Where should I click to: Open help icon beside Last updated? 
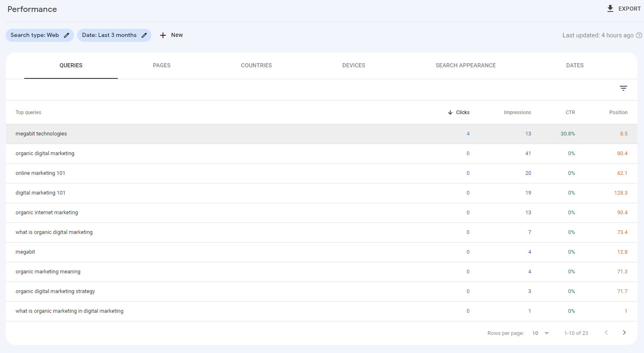pos(639,35)
